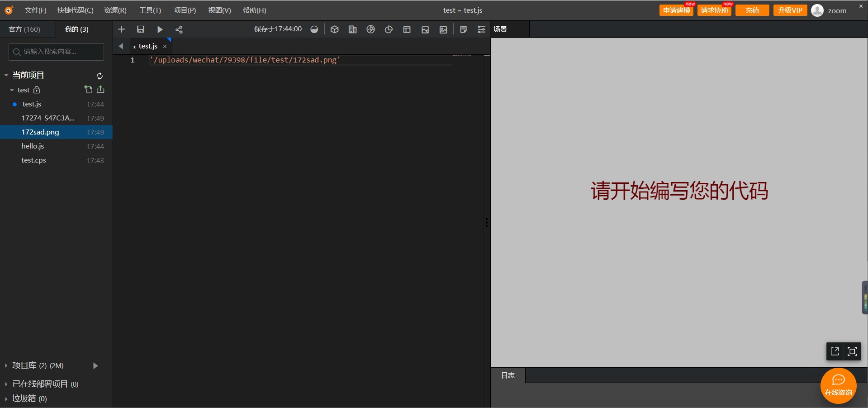Switch to the 官方 (160) tab
Viewport: 868px width, 408px height.
coord(24,29)
